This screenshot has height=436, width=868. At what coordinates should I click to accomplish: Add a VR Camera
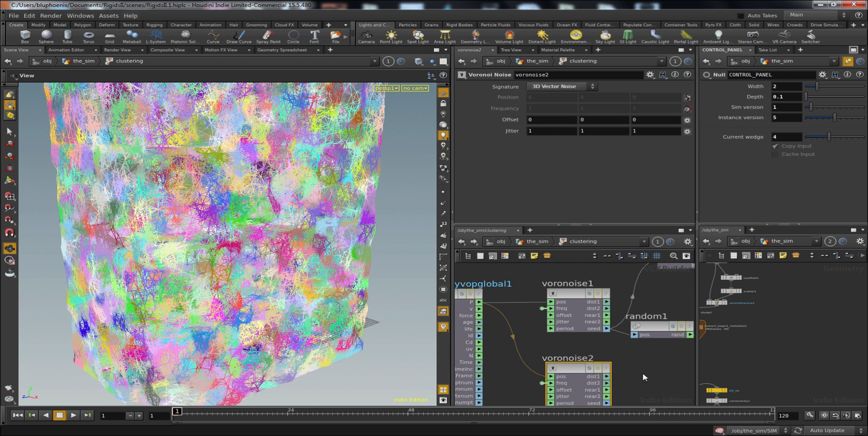pyautogui.click(x=784, y=37)
